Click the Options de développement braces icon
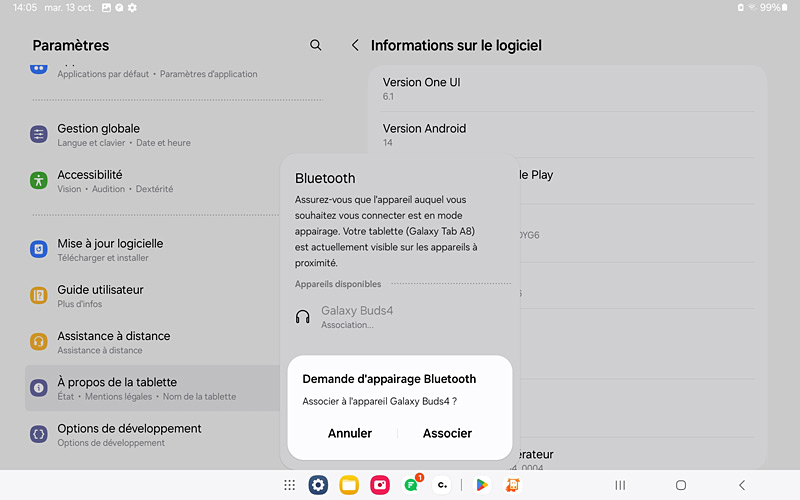 click(39, 434)
